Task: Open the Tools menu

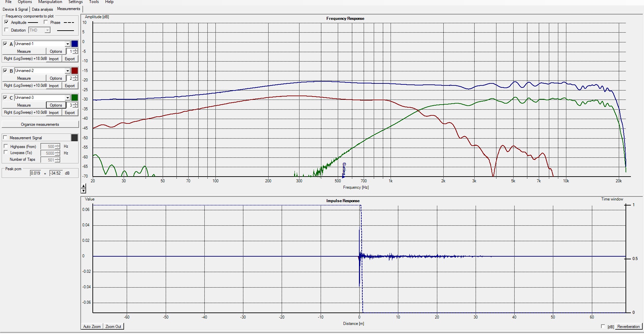Action: click(x=94, y=2)
